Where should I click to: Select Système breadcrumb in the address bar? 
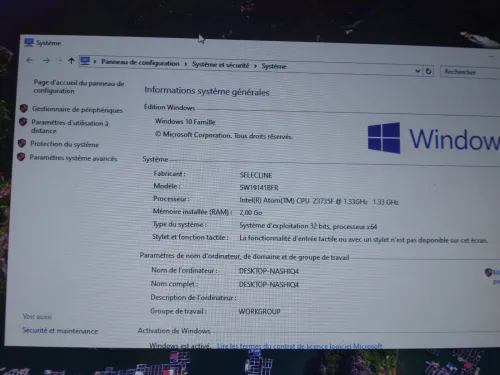tap(274, 66)
